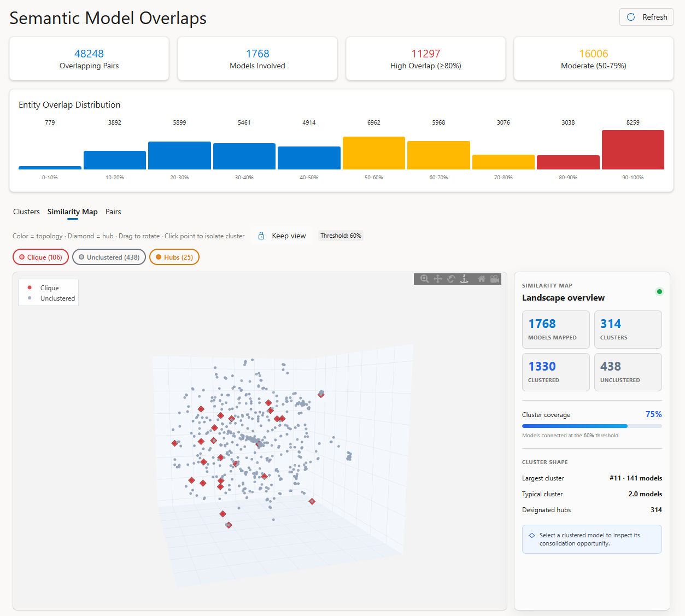The height and width of the screenshot is (616, 685).
Task: Click the camera icon in plot toolbar
Action: (x=495, y=279)
